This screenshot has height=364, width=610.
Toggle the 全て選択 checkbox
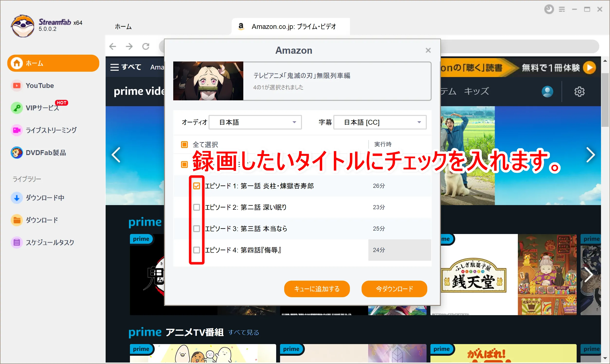(184, 145)
